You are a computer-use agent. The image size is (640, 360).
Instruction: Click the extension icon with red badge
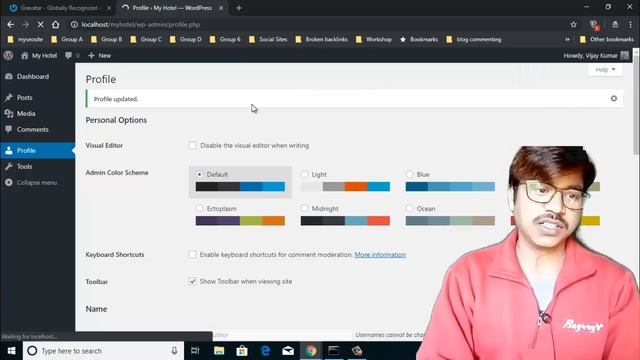click(x=595, y=25)
